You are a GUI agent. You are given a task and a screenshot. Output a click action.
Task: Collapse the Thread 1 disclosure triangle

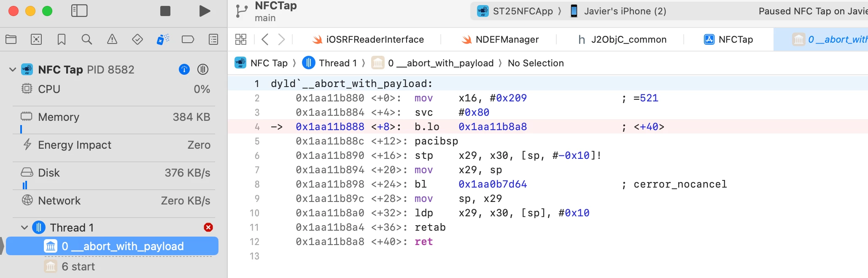coord(24,228)
